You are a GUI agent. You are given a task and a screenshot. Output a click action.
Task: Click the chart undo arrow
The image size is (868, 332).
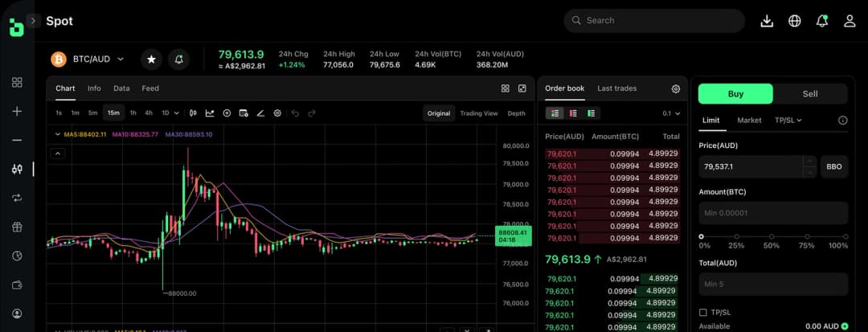(x=295, y=113)
